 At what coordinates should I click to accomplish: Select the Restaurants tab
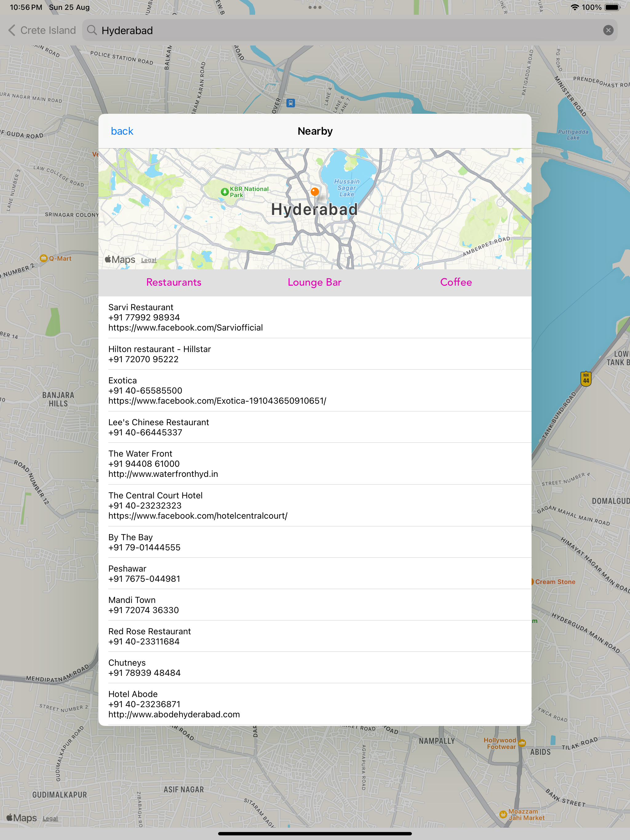(x=173, y=282)
